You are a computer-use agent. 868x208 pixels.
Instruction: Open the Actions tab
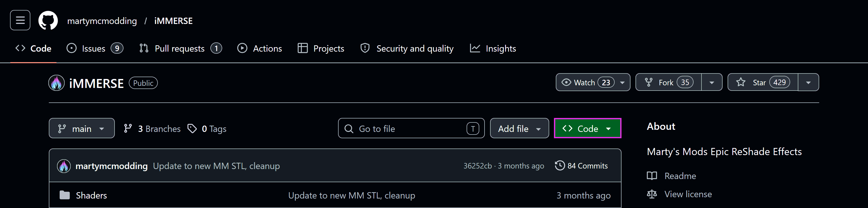259,49
